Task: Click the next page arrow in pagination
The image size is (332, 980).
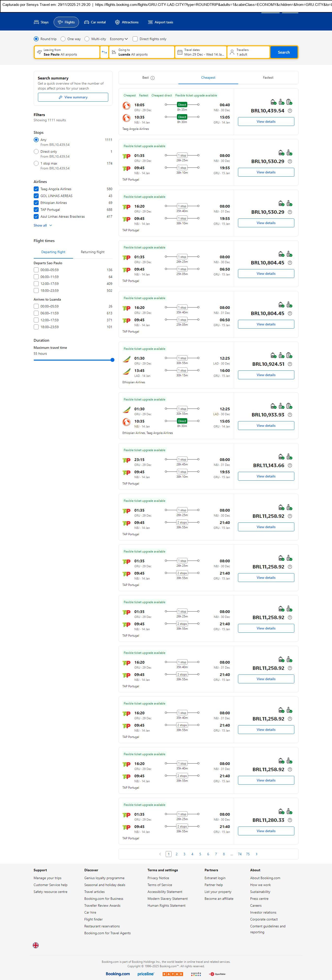Action: click(257, 854)
